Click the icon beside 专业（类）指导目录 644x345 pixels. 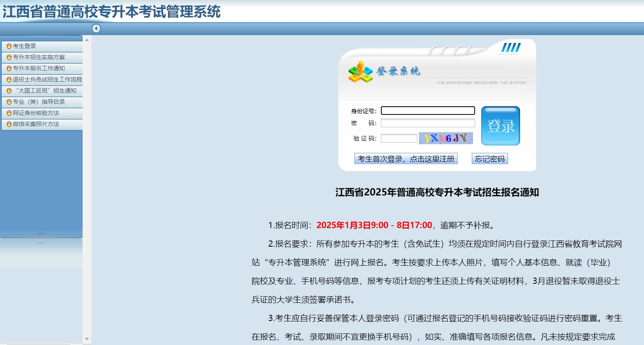point(9,102)
